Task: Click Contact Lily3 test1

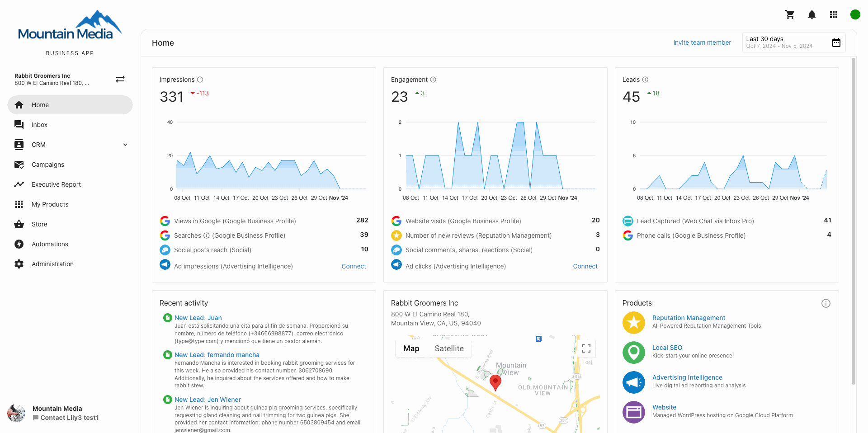Action: (x=66, y=418)
